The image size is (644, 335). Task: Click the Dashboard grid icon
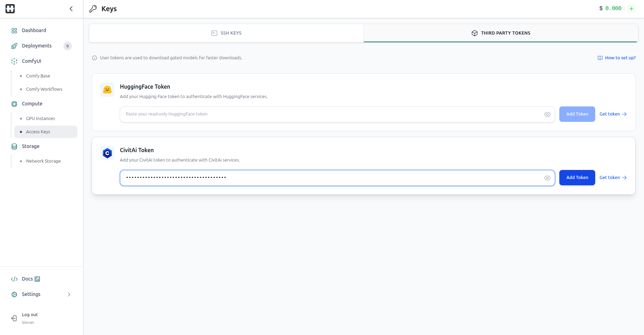point(14,31)
